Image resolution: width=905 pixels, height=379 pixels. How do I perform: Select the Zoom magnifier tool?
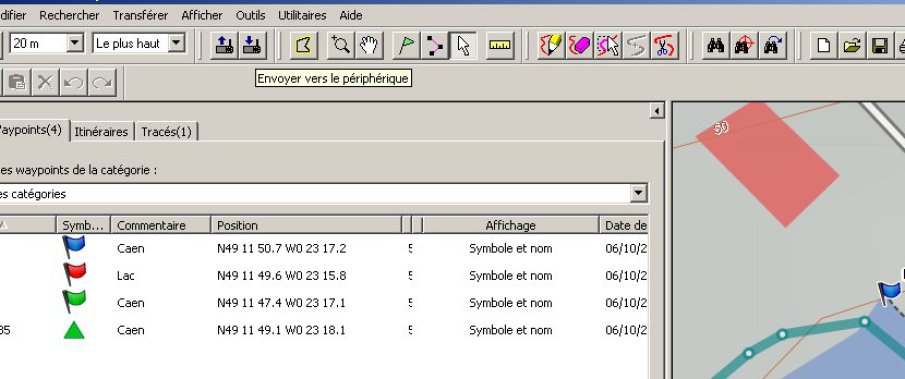(x=341, y=45)
